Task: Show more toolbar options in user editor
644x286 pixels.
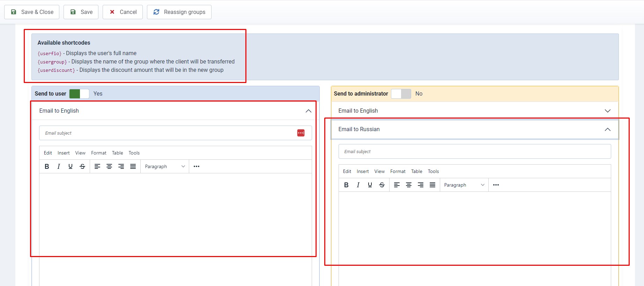Action: [x=197, y=166]
